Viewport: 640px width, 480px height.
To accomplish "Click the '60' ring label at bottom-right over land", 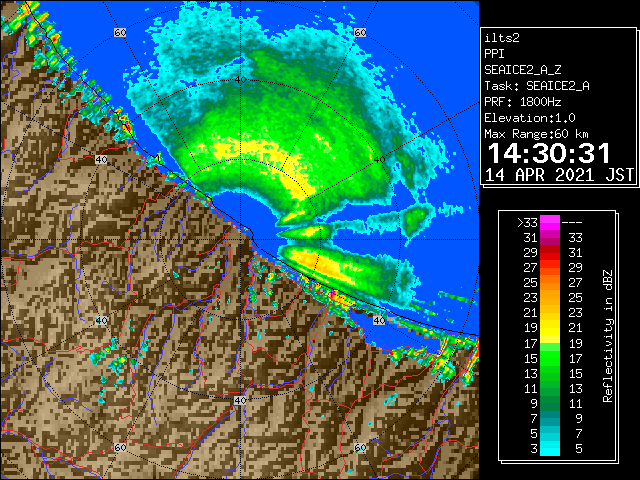I will 360,448.
